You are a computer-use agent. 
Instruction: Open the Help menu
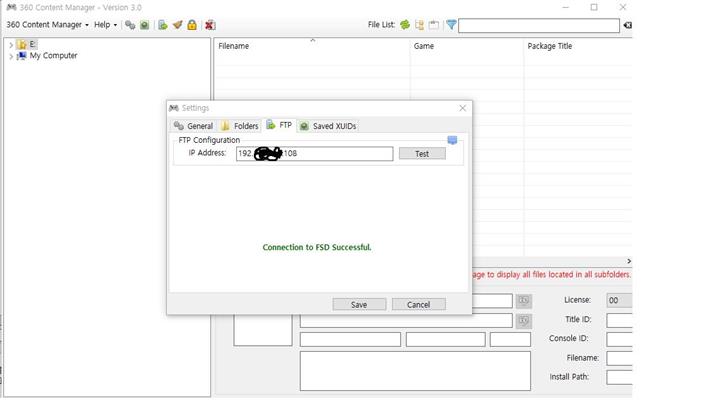[105, 25]
